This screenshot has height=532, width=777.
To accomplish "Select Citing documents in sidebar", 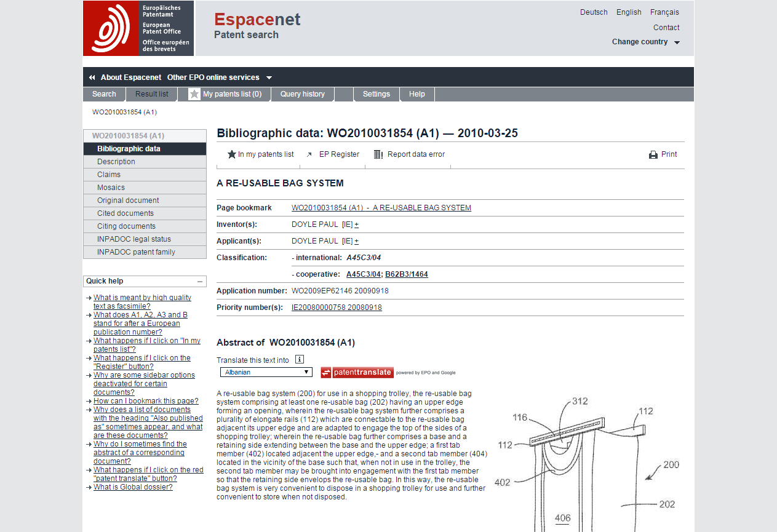I will (145, 226).
